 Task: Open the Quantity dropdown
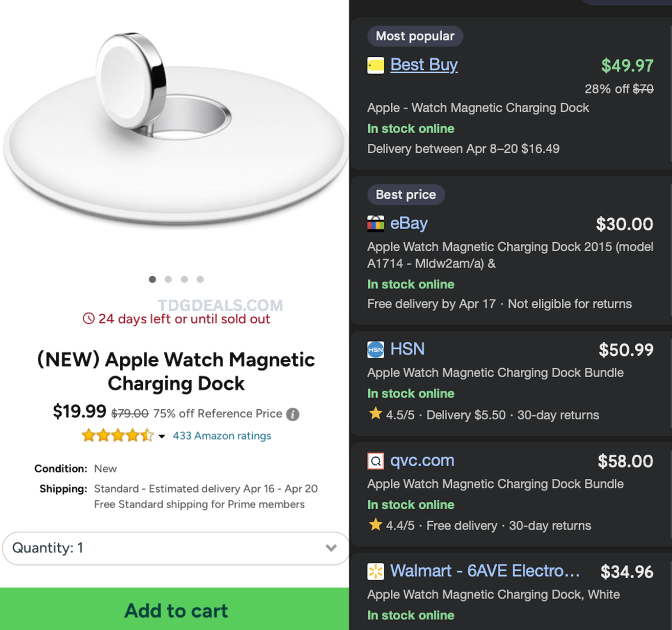pos(176,548)
